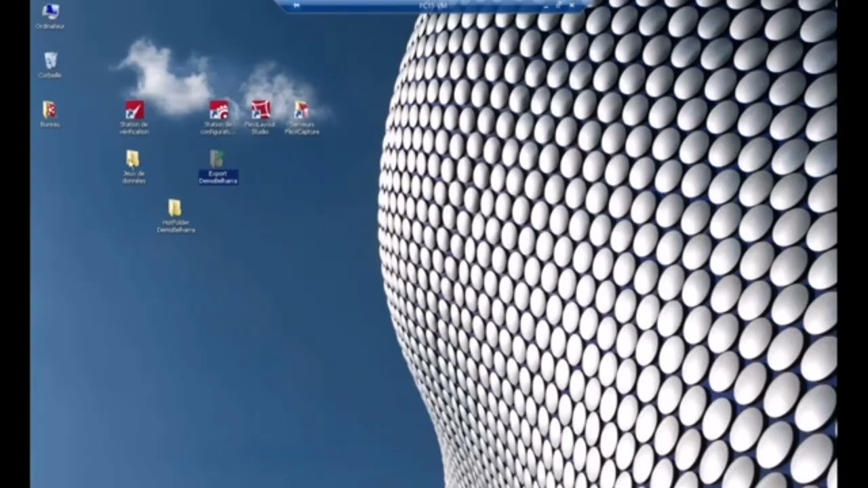868x488 pixels.
Task: Minimize the remote session from the connection bar
Action: (x=546, y=5)
